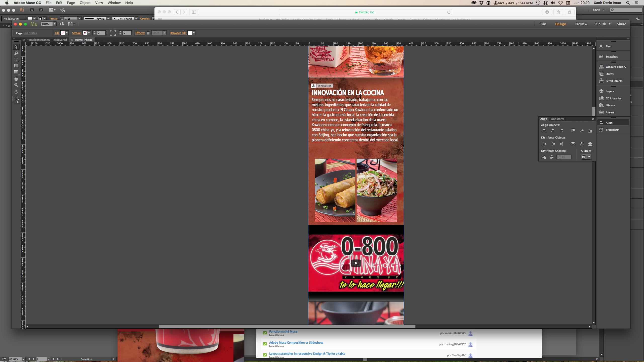Select the Anchor link tool
Screen dimensions: 644x362
tap(16, 92)
